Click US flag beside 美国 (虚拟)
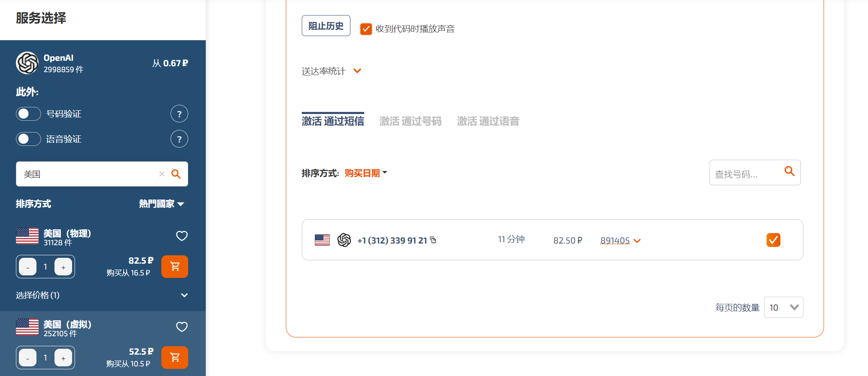 [x=27, y=327]
